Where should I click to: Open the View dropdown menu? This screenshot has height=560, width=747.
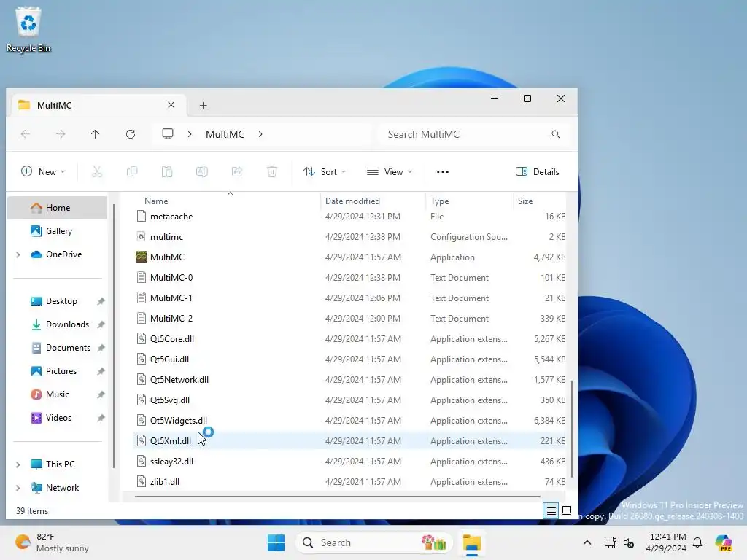[x=390, y=172]
